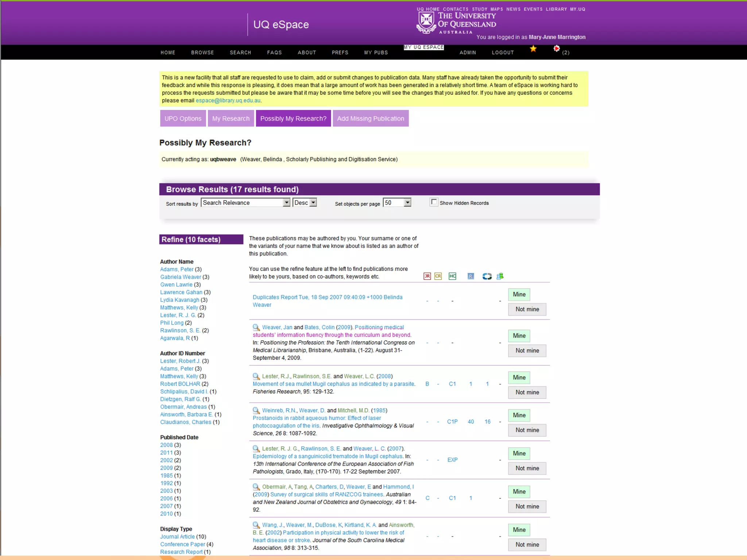Click the espace@library.uq.edu.au email link

(228, 101)
